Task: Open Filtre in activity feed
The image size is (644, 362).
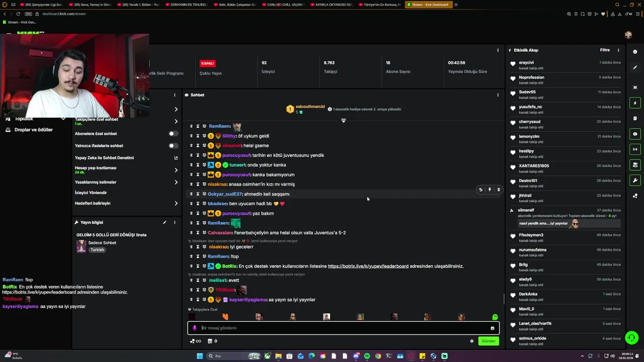Action: [605, 50]
